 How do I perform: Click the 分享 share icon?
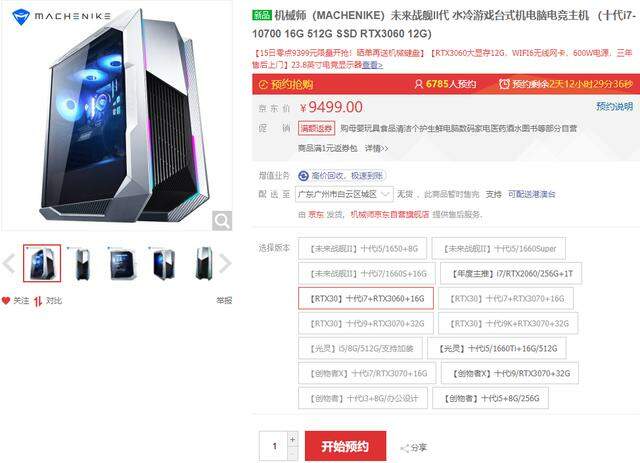coord(404,449)
